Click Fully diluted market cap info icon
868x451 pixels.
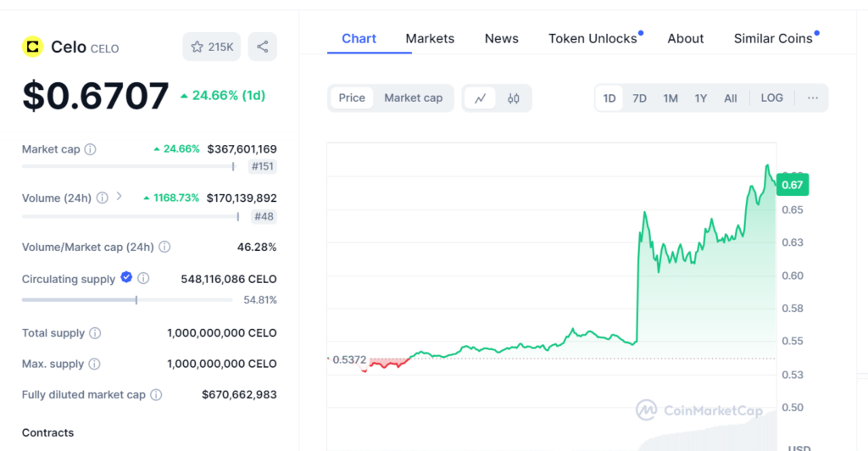[156, 395]
